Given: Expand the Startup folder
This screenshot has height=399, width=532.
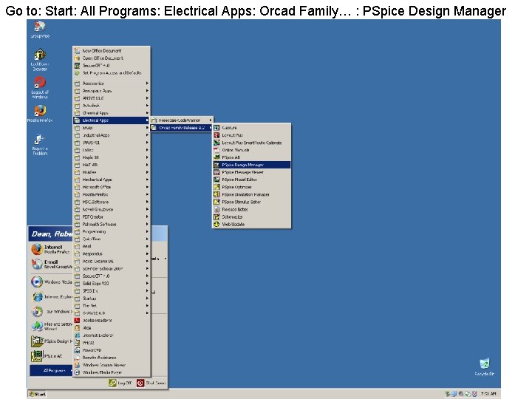Looking at the screenshot, I should (x=112, y=299).
